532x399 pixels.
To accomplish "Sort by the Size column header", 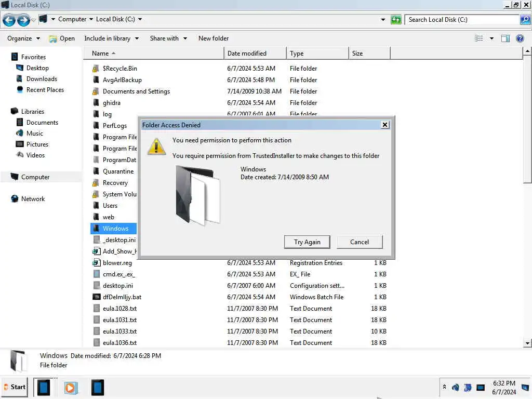I will pyautogui.click(x=369, y=54).
